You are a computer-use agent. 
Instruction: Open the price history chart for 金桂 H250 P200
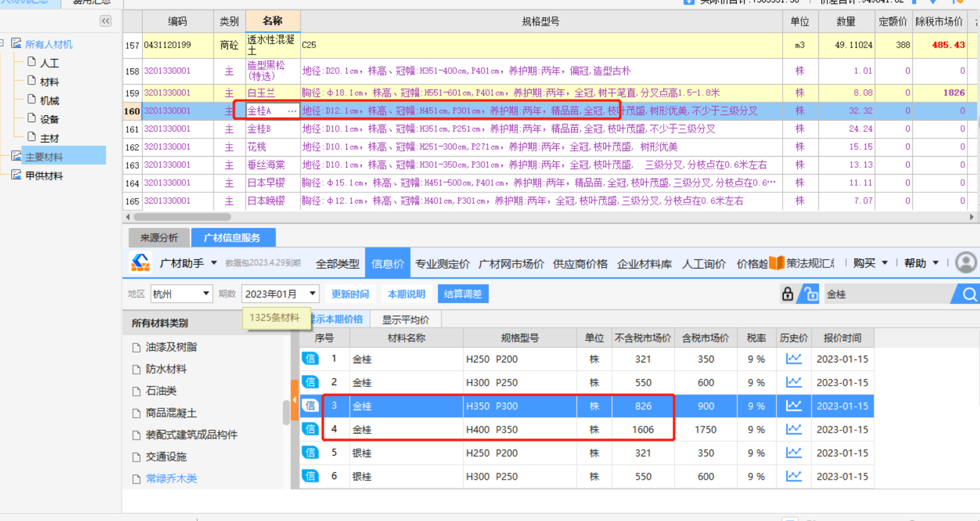click(793, 359)
